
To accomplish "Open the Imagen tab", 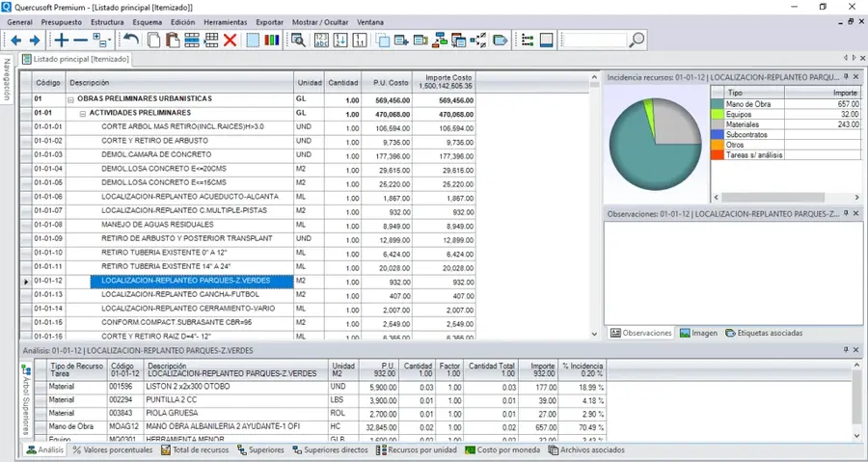I will (698, 333).
